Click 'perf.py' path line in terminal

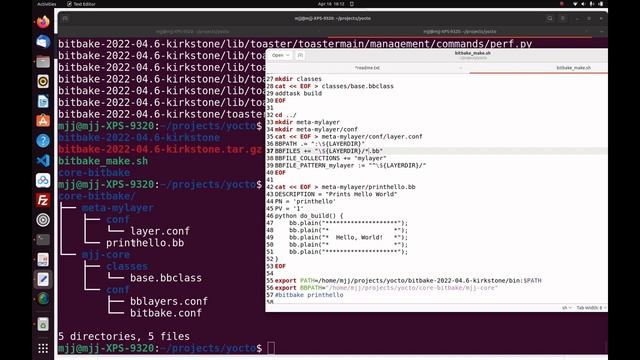click(295, 44)
